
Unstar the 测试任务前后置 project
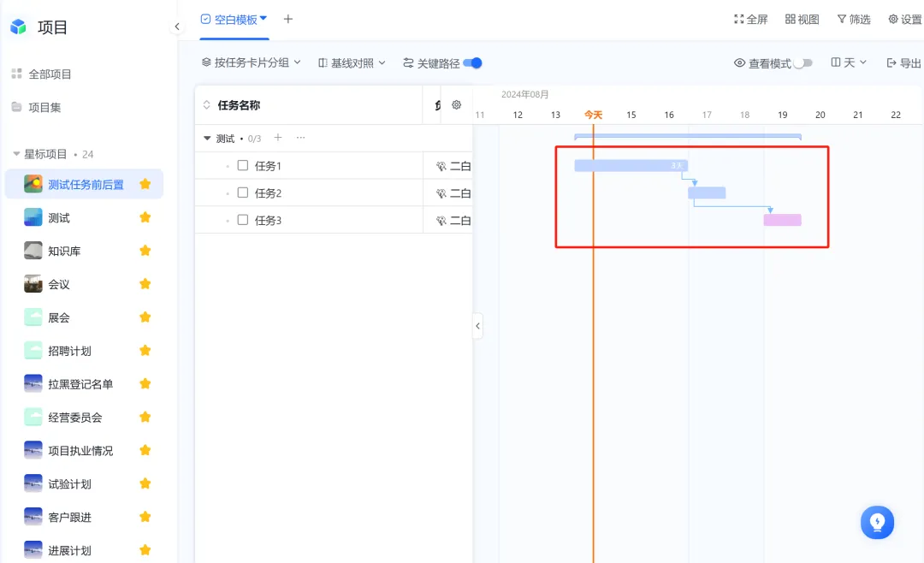(x=145, y=185)
